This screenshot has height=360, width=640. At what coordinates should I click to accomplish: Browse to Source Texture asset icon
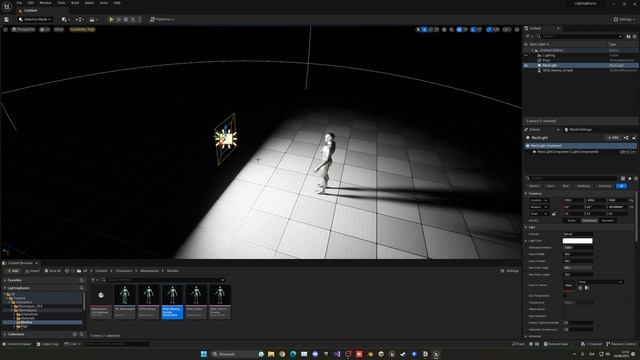pyautogui.click(x=587, y=288)
